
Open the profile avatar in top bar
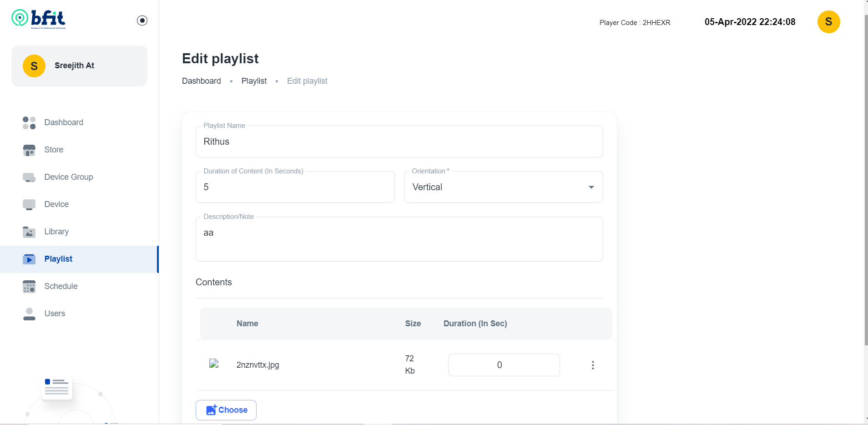click(x=828, y=22)
